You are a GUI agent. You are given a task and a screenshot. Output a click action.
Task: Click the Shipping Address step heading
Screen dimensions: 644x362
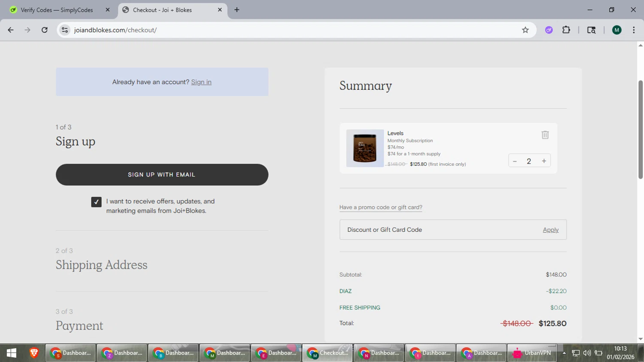tap(101, 265)
